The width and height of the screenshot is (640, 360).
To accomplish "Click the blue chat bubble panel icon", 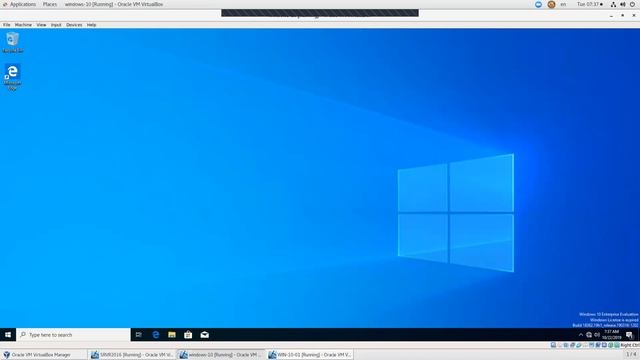I will pos(538,4).
